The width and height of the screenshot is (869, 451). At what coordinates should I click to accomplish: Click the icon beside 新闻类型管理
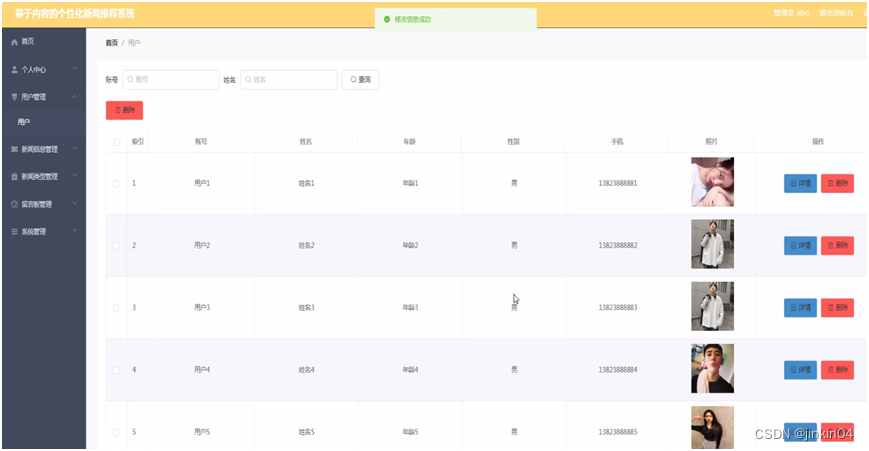(x=14, y=177)
